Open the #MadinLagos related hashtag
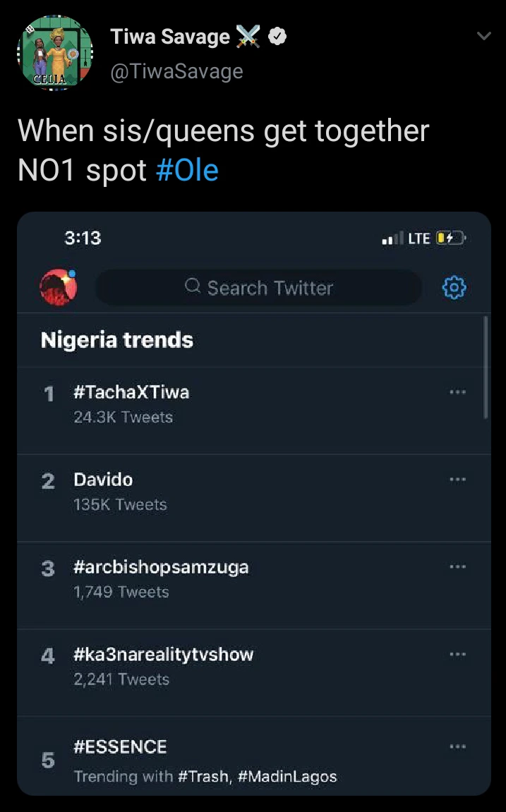 tap(287, 777)
